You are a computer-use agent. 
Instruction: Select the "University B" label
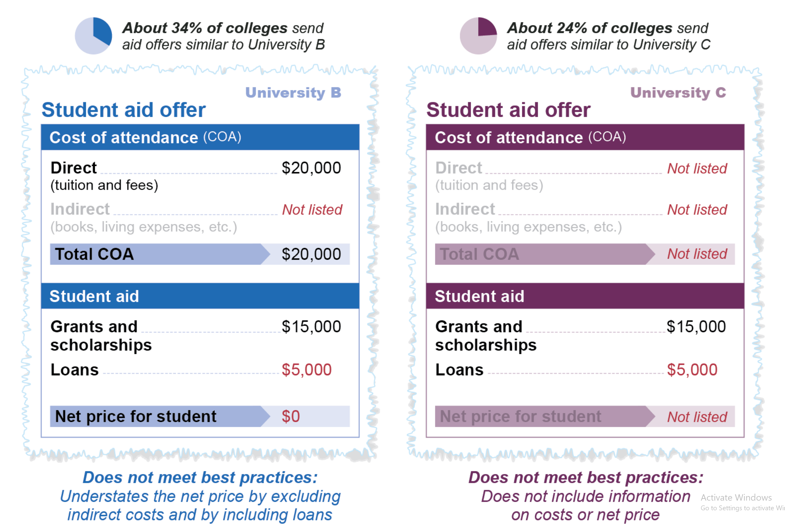(293, 92)
